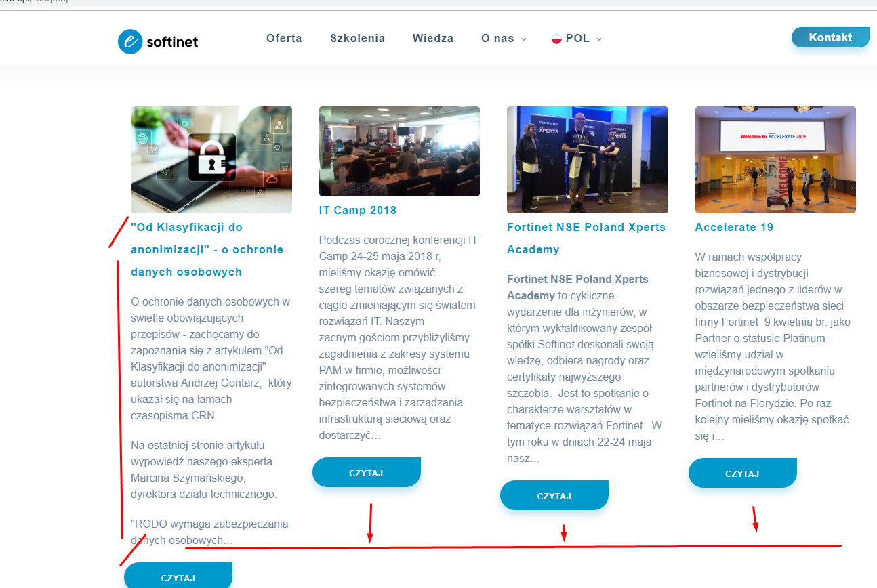
Task: Click the text "Fortinet na Florydzie. Po raz"
Action: tap(763, 403)
